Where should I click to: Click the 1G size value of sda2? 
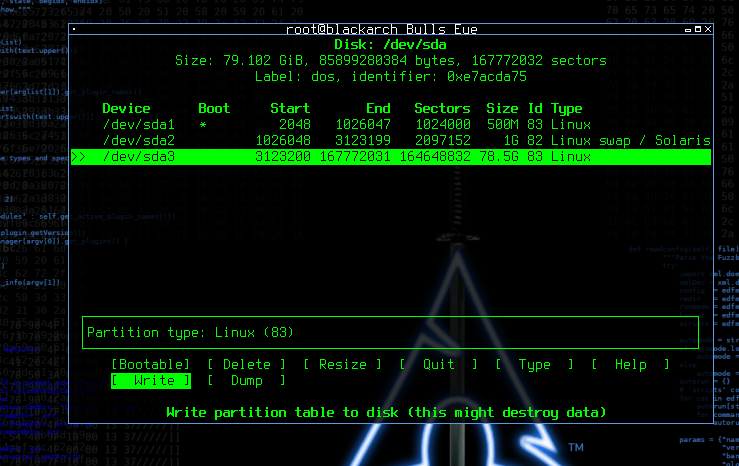pyautogui.click(x=511, y=140)
